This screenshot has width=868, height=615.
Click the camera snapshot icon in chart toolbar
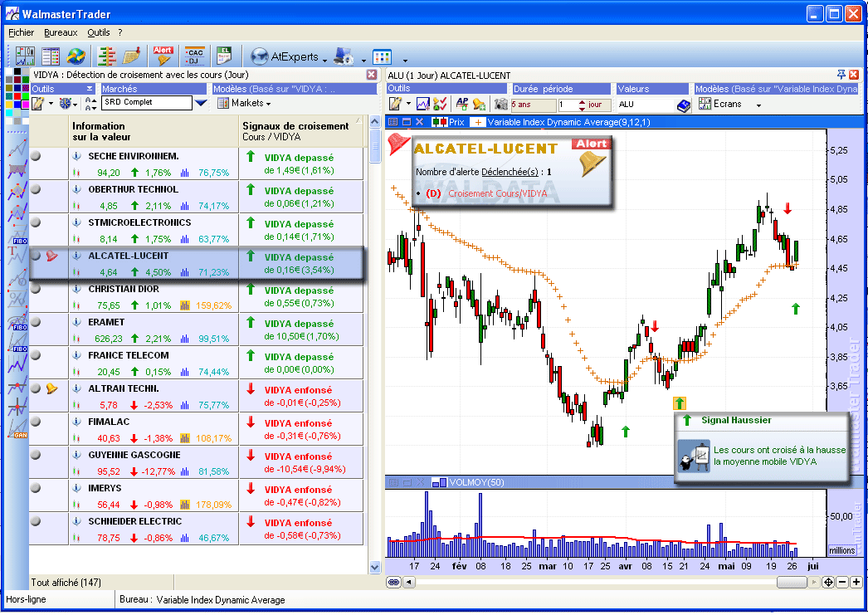click(501, 104)
